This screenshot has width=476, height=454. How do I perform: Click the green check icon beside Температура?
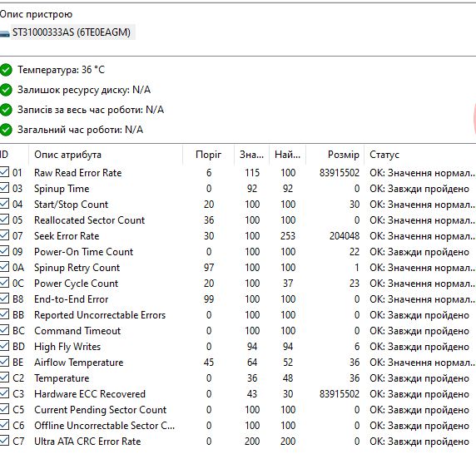6,70
